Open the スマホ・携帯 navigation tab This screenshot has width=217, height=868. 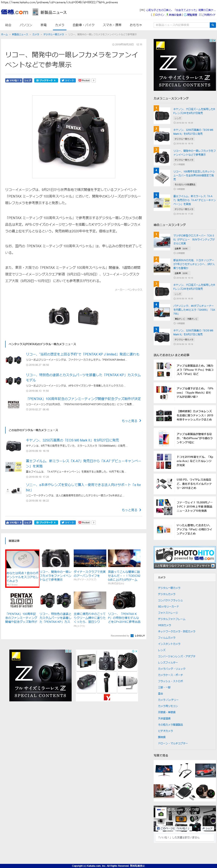pos(112,25)
